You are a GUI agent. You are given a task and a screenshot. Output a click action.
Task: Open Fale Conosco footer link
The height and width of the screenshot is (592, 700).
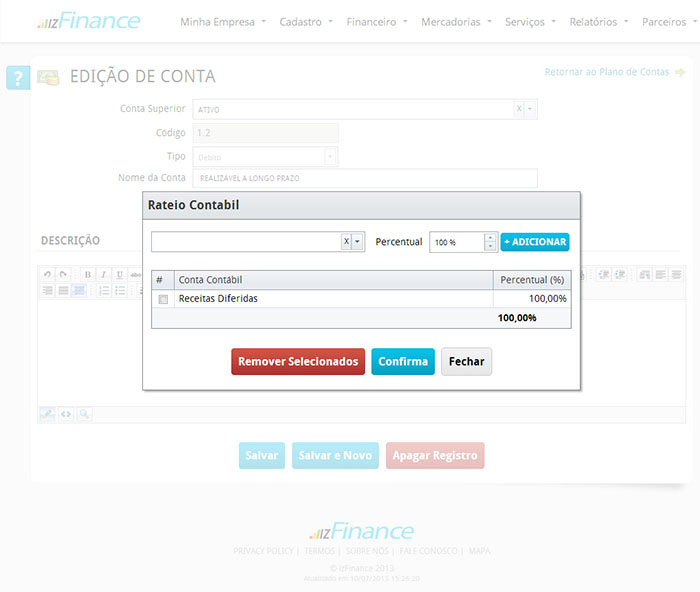click(x=428, y=551)
